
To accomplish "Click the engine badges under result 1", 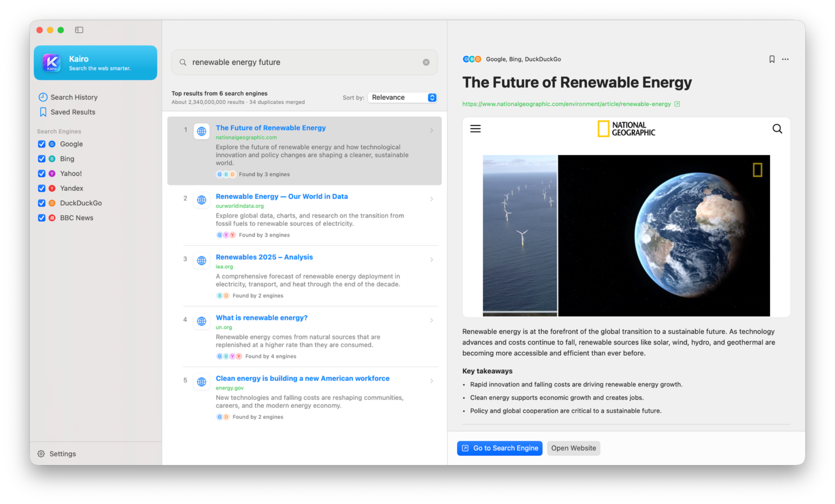I will coord(226,174).
